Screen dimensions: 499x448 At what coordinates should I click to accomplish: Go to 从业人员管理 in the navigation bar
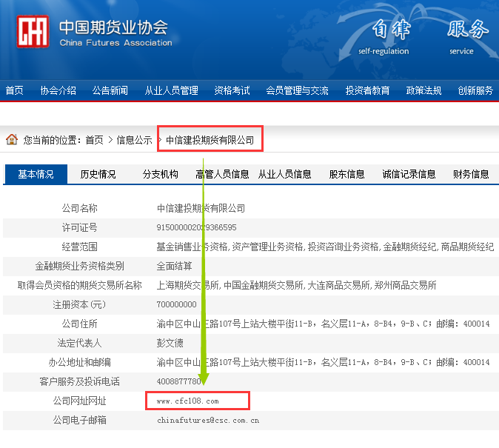click(171, 90)
